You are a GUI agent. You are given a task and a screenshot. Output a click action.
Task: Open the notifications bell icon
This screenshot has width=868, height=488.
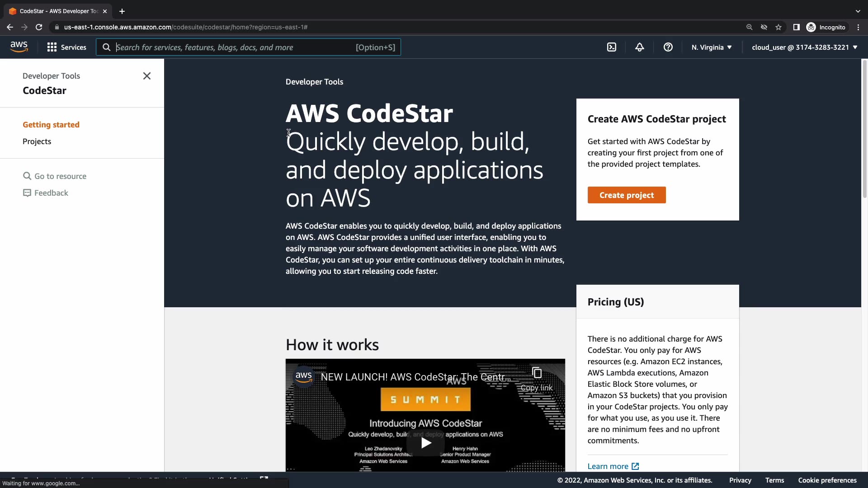(639, 47)
